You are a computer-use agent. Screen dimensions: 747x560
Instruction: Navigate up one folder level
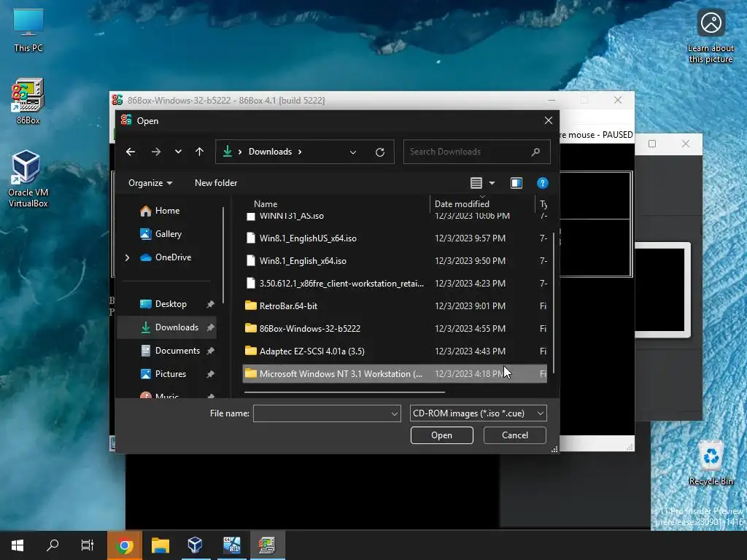pyautogui.click(x=200, y=152)
